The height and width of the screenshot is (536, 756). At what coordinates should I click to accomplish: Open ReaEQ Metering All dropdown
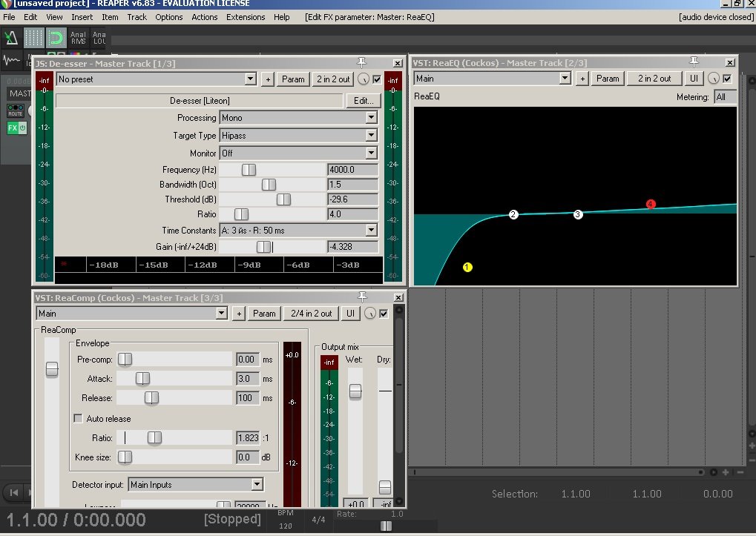click(725, 97)
